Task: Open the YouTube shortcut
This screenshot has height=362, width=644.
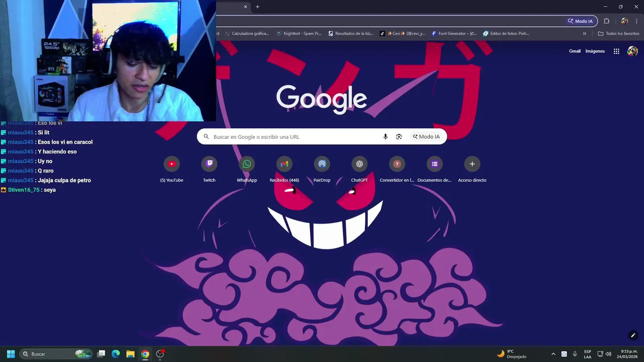Action: tap(172, 164)
